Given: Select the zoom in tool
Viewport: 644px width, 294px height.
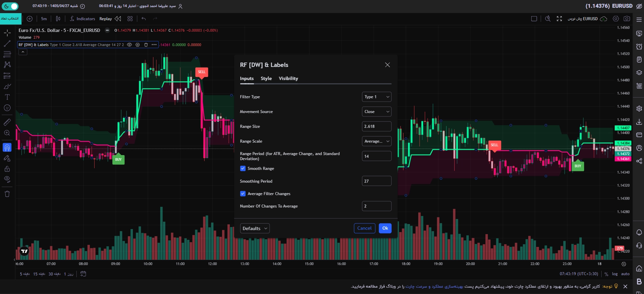Looking at the screenshot, I should tap(7, 133).
